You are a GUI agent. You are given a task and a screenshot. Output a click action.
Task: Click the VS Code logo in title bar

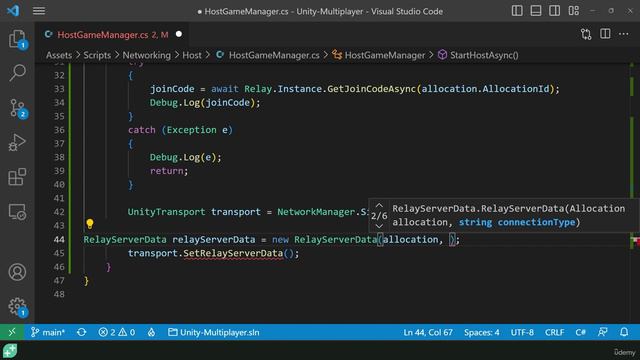(x=13, y=11)
